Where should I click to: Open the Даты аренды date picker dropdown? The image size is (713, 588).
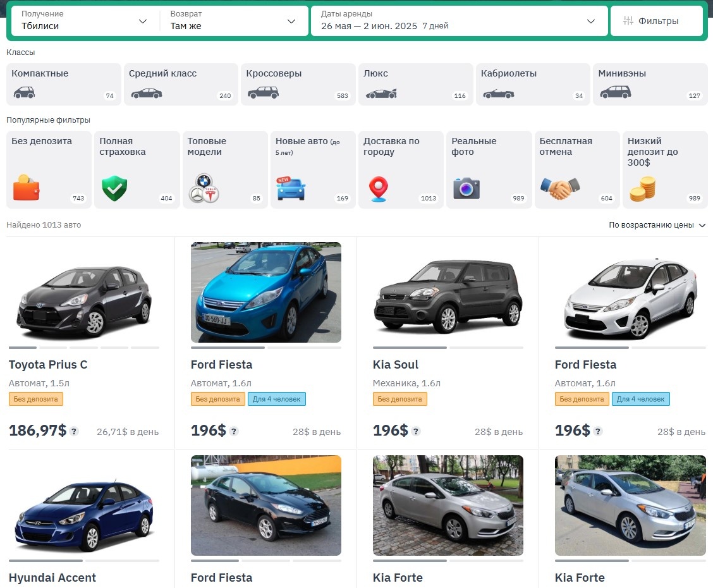pyautogui.click(x=458, y=21)
